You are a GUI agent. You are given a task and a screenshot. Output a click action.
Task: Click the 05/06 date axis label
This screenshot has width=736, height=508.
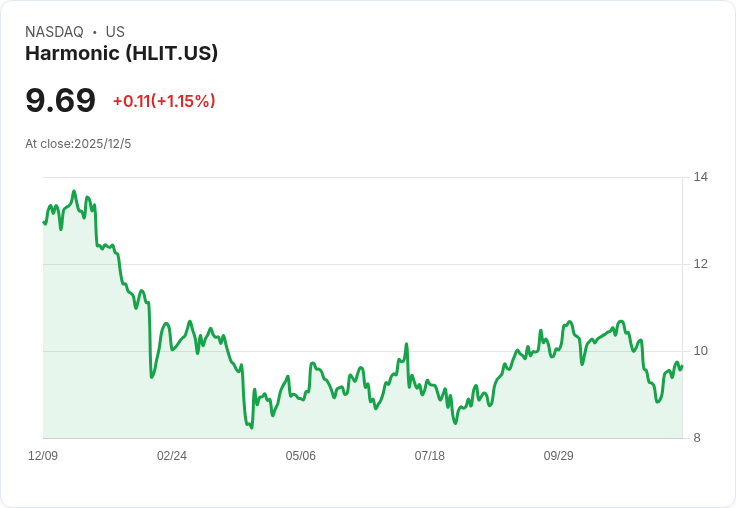(x=300, y=456)
